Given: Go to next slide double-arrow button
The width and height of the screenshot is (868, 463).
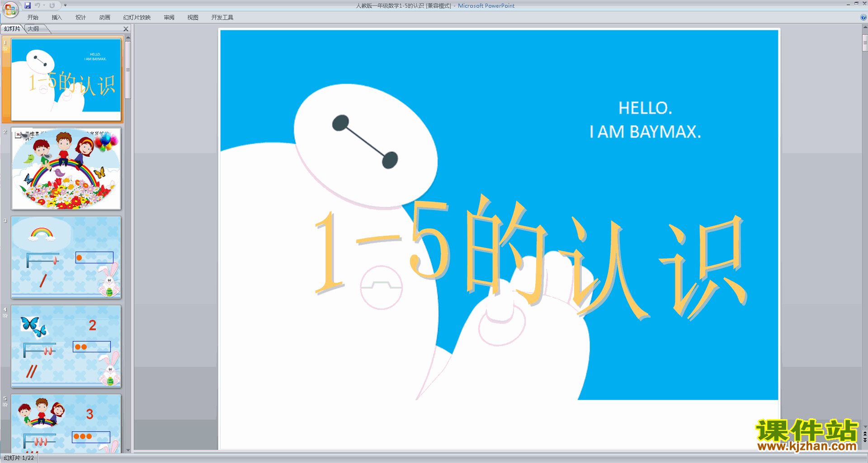Looking at the screenshot, I should coord(865,440).
